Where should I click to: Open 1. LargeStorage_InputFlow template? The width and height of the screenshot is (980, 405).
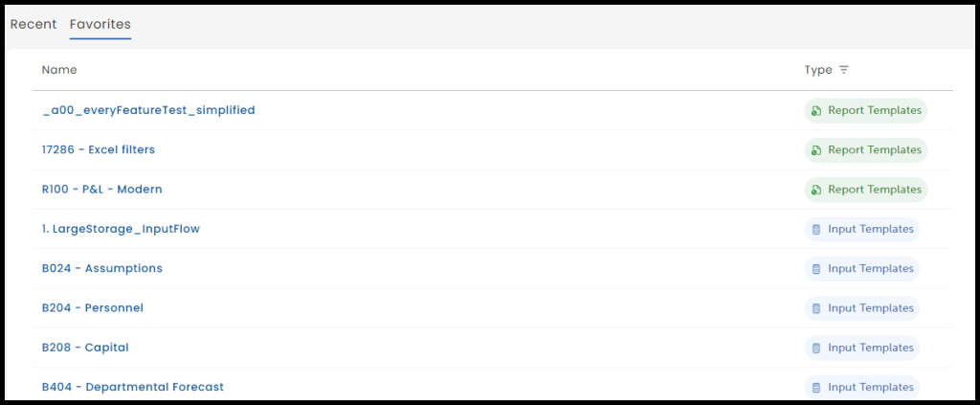click(121, 229)
